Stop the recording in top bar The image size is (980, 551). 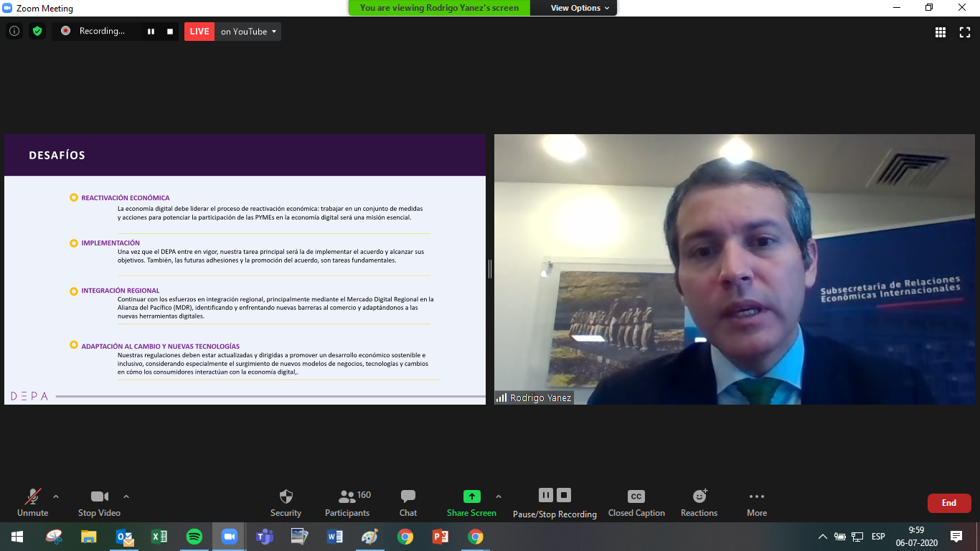170,32
